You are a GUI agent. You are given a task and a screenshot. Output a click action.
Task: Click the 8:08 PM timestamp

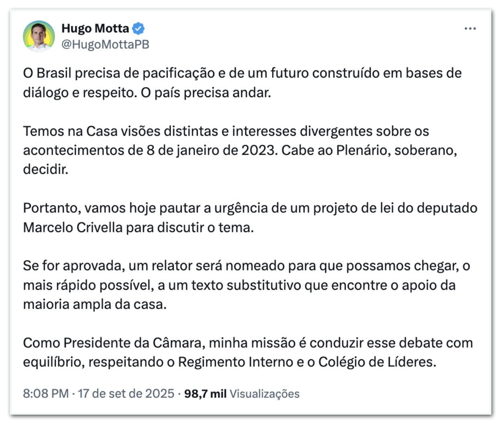[x=45, y=393]
